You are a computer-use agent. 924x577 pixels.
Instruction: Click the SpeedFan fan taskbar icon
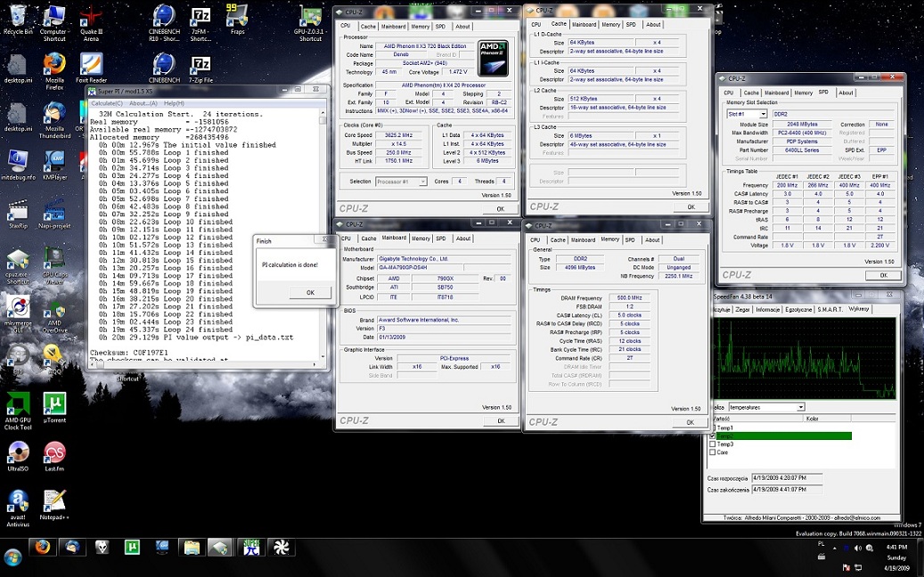(x=281, y=548)
